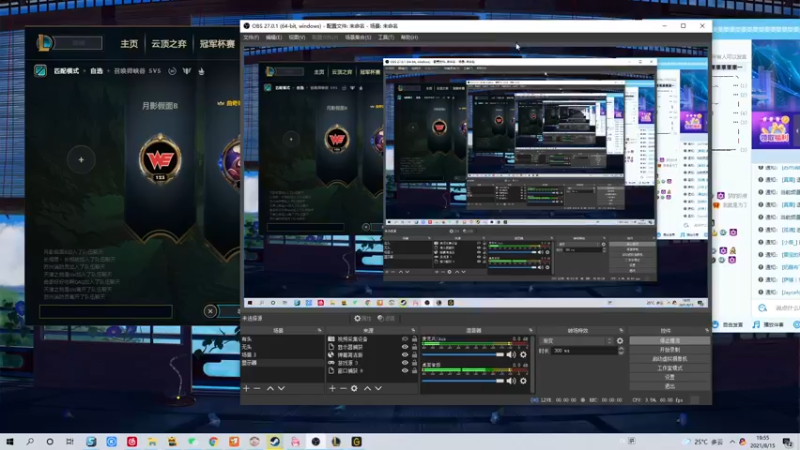Open 设置 from OBS controls
Screen dimensions: 800x450
(x=669, y=377)
